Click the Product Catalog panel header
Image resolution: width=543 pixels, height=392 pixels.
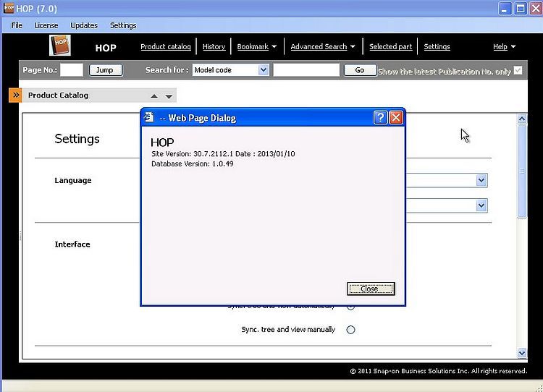99,95
